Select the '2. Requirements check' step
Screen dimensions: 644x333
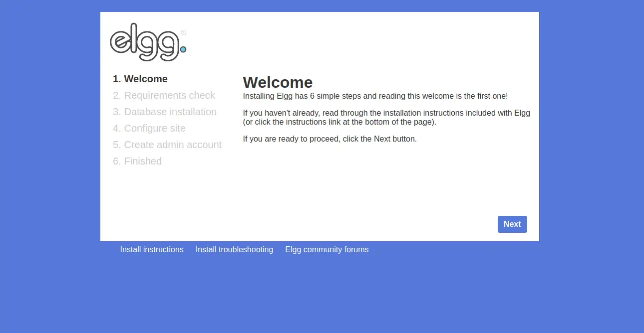[x=164, y=95]
